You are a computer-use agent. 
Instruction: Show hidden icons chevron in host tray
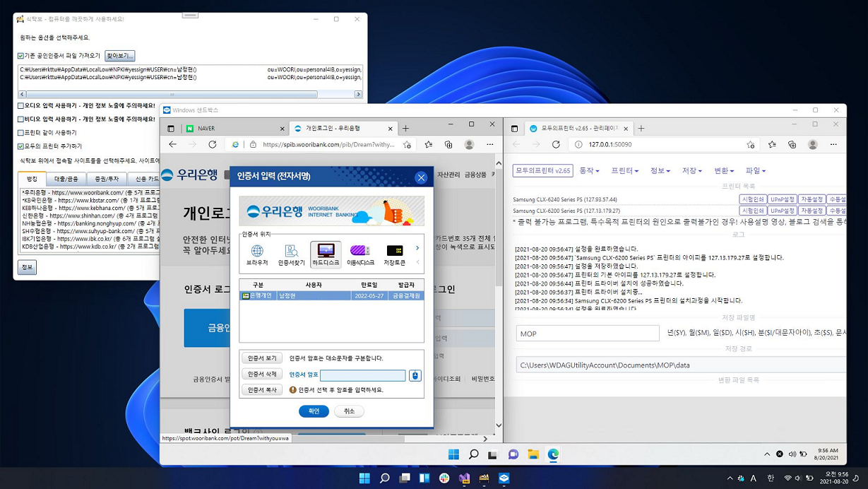[x=730, y=478]
